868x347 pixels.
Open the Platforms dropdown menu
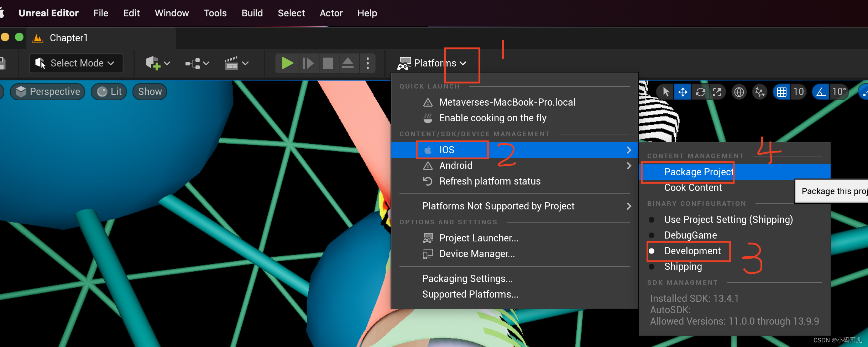432,63
